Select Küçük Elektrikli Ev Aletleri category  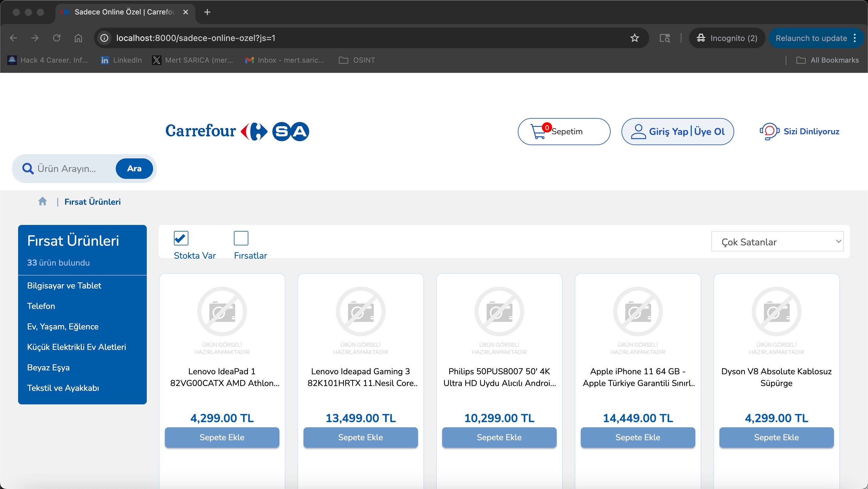click(77, 347)
